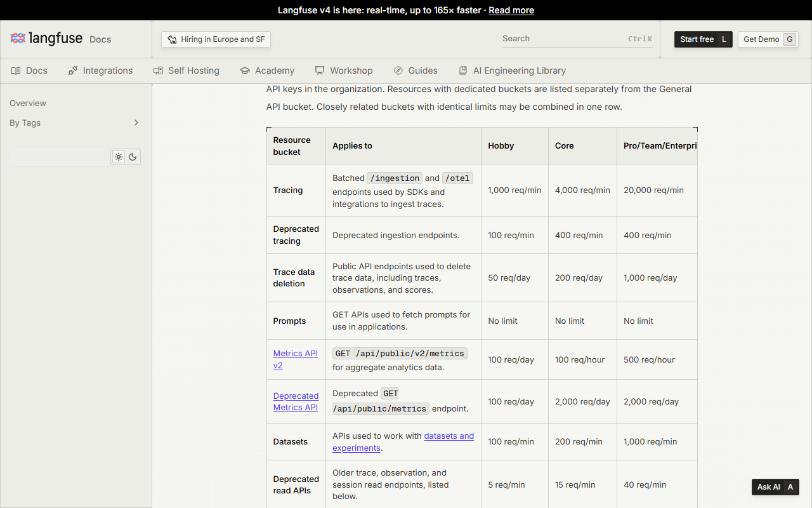Click the /otel code snippet
812x508 pixels.
point(457,178)
